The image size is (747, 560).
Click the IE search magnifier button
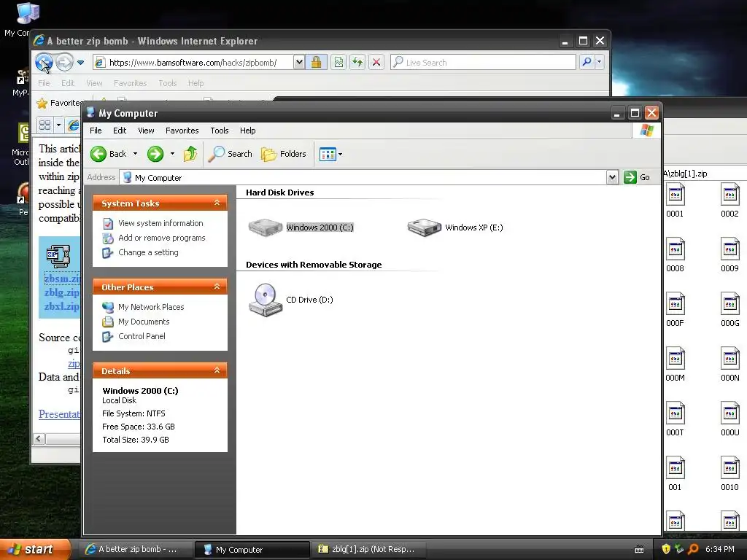point(587,62)
